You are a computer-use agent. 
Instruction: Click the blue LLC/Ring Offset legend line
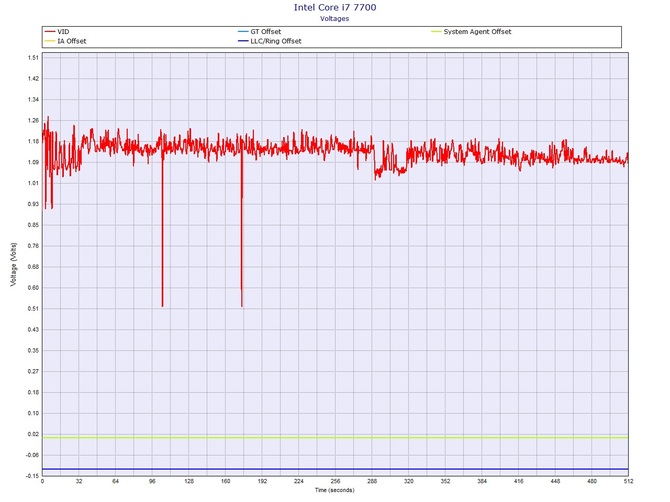(243, 41)
